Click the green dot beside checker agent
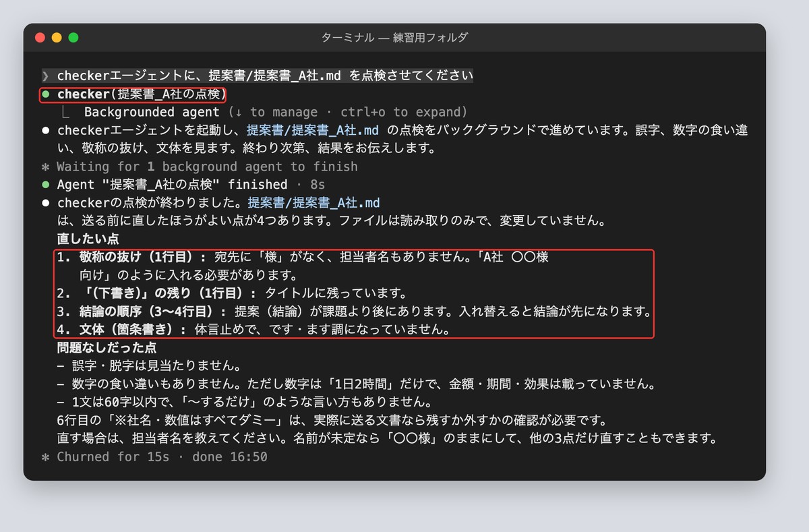Viewport: 809px width, 532px height. pos(46,94)
